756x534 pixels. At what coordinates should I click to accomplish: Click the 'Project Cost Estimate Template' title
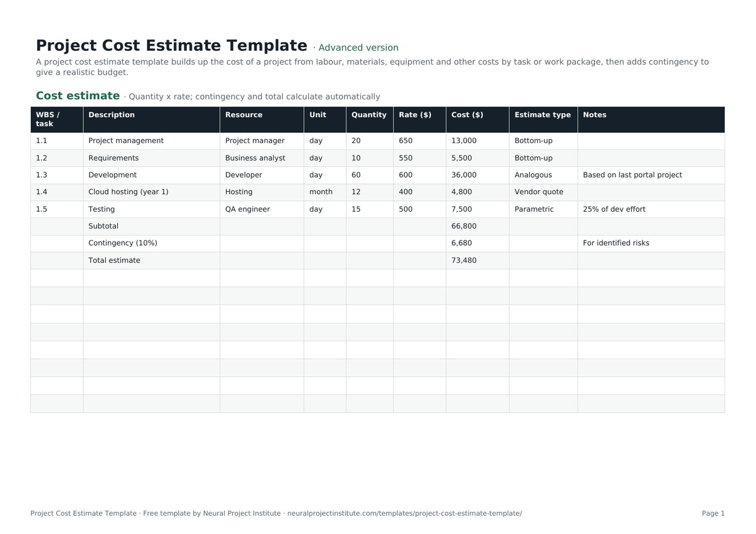[172, 46]
